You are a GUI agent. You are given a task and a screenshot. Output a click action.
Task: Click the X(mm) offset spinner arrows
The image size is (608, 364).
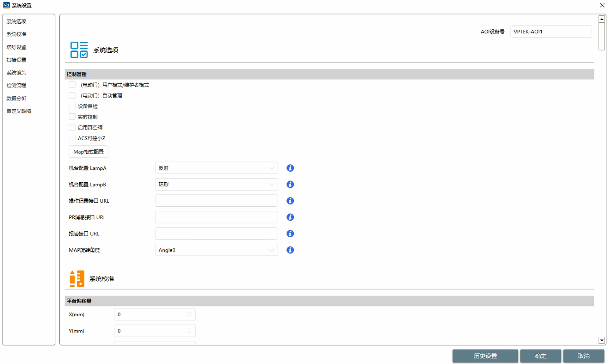coord(189,314)
